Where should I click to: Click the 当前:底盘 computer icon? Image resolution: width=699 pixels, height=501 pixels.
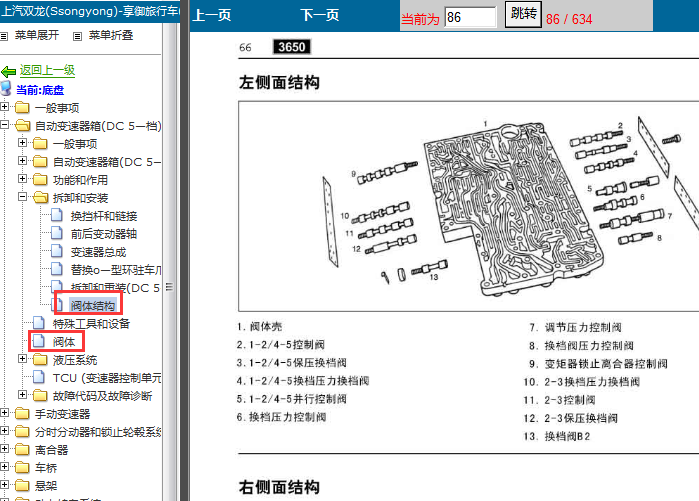(x=6, y=89)
